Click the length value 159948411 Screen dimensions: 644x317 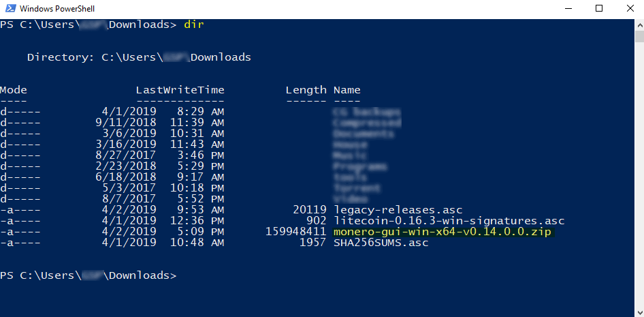pyautogui.click(x=296, y=232)
